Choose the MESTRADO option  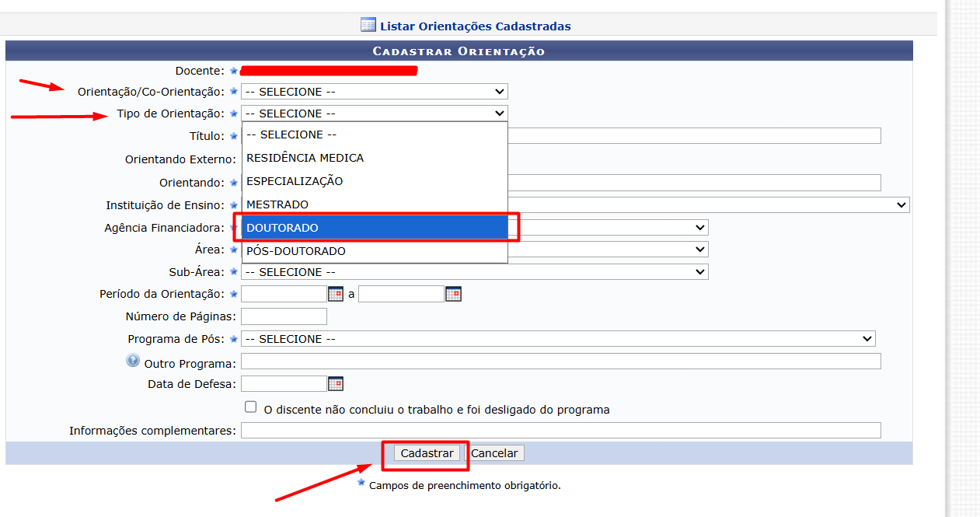click(375, 204)
